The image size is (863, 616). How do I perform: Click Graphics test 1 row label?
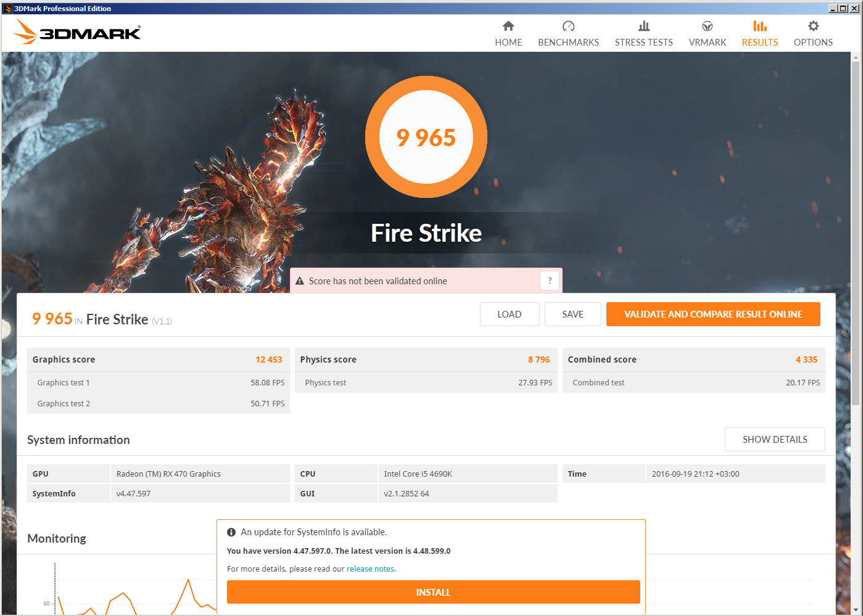click(64, 383)
